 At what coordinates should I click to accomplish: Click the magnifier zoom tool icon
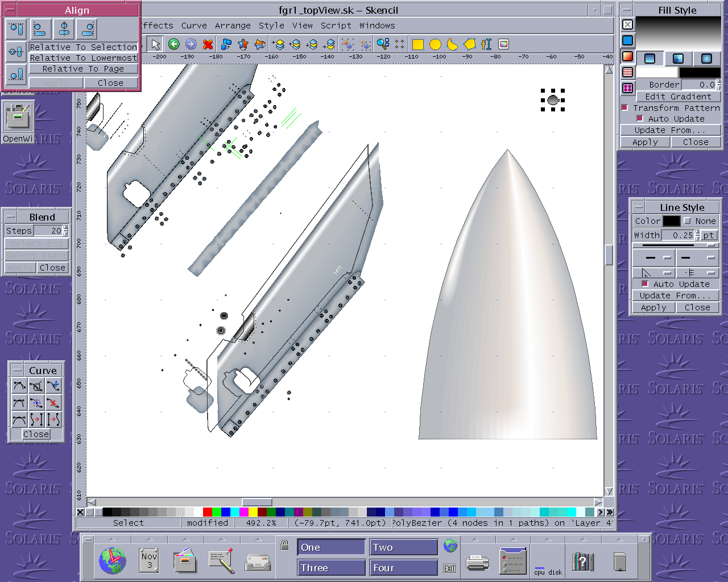pos(383,44)
